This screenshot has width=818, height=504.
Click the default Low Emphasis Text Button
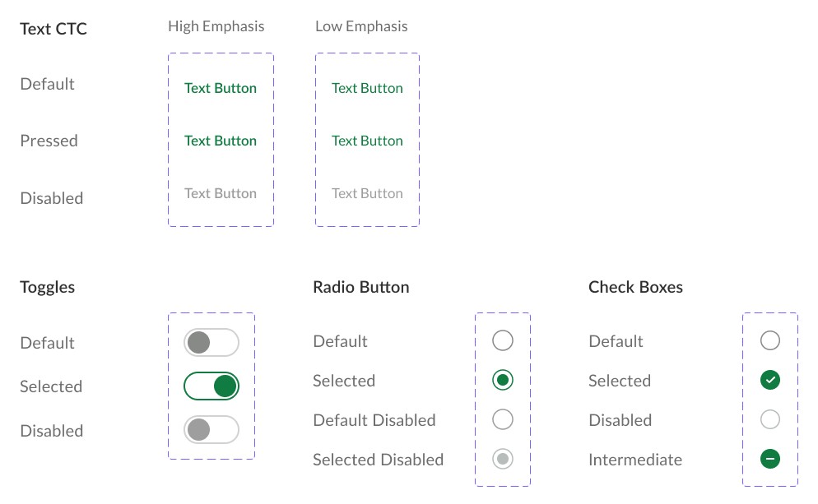click(x=367, y=88)
